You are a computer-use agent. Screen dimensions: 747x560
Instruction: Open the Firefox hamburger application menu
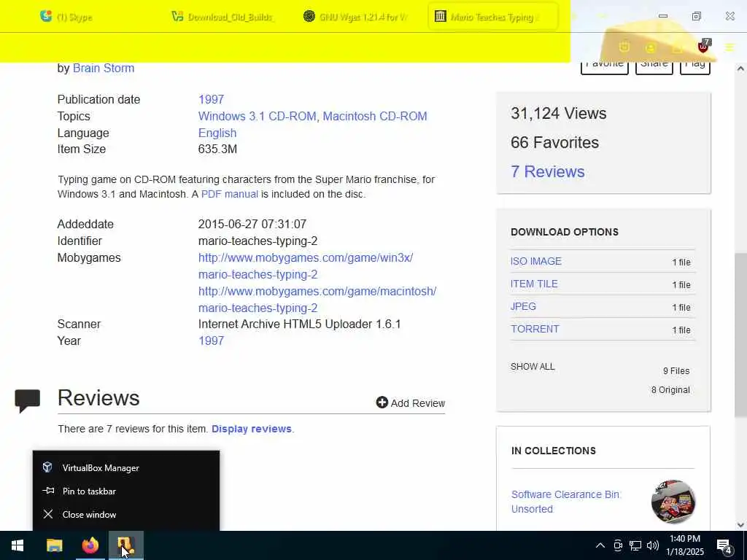(x=729, y=47)
